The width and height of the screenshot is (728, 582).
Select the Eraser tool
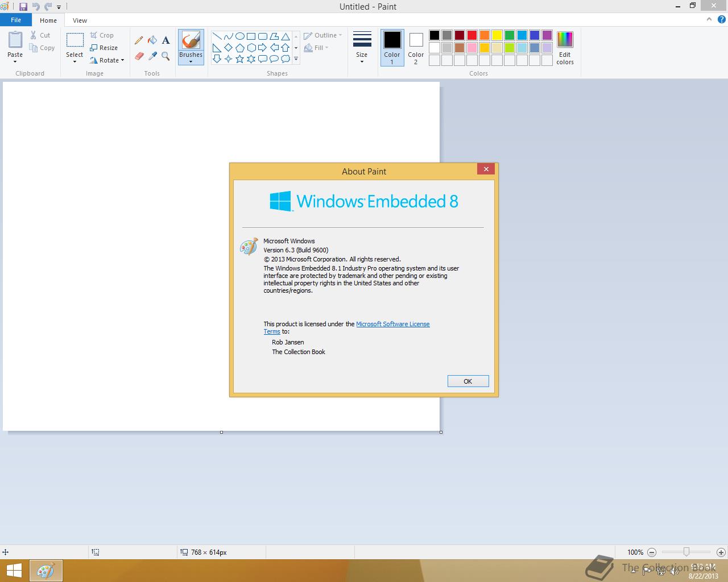click(139, 56)
